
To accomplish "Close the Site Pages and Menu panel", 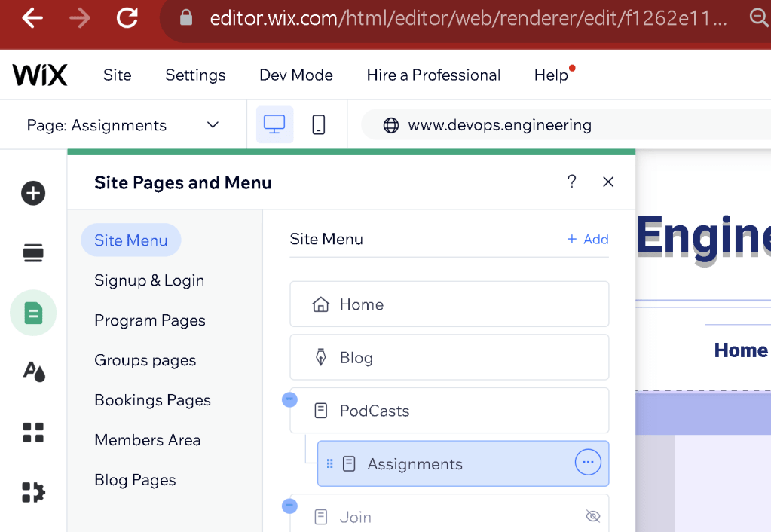I will (608, 182).
